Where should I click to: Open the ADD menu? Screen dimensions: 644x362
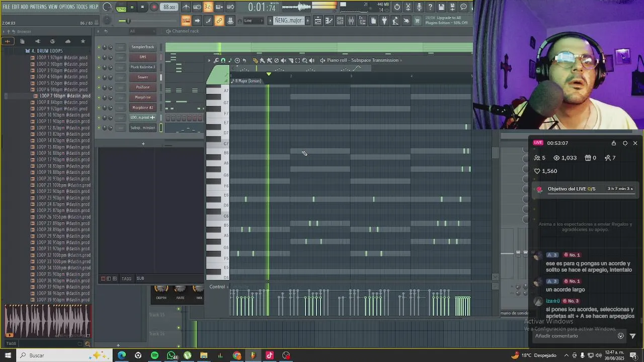24,7
